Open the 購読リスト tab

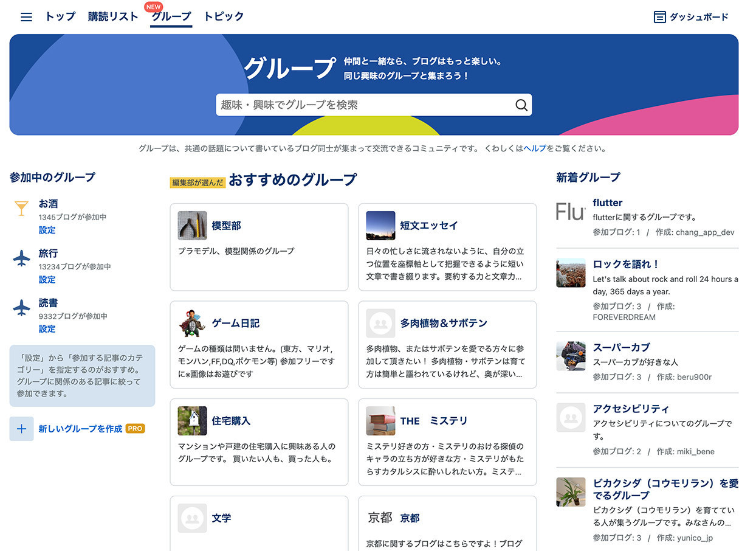113,16
